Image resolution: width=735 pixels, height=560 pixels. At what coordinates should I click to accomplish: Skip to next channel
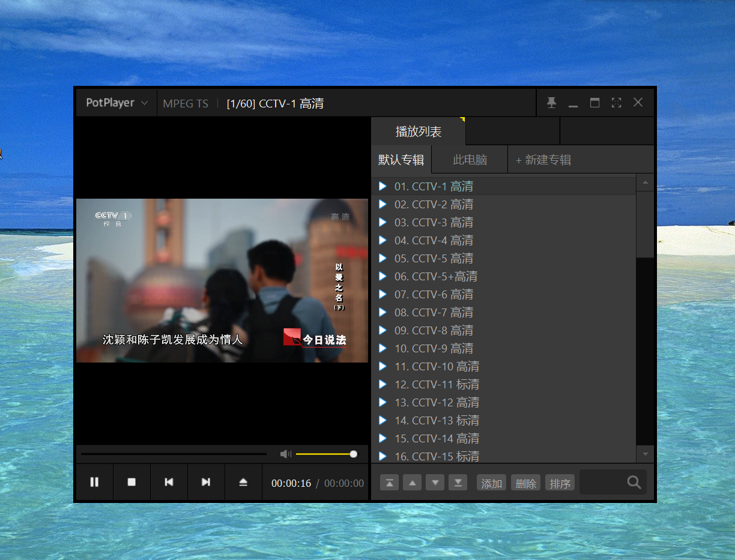click(206, 482)
